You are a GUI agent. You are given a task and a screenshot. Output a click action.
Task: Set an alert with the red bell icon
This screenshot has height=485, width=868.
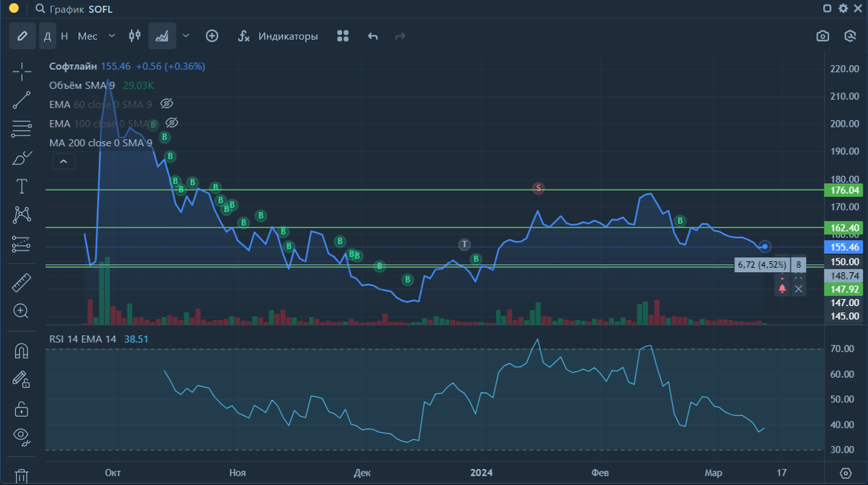(x=782, y=288)
